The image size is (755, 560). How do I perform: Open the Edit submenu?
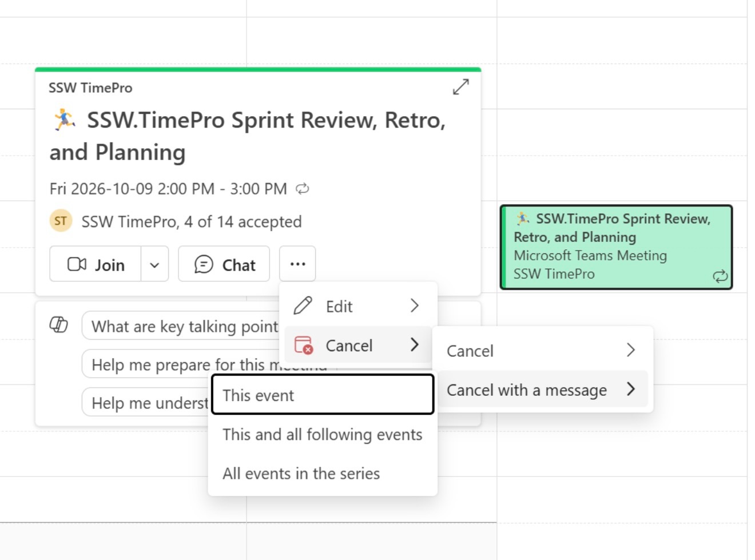[x=358, y=306]
